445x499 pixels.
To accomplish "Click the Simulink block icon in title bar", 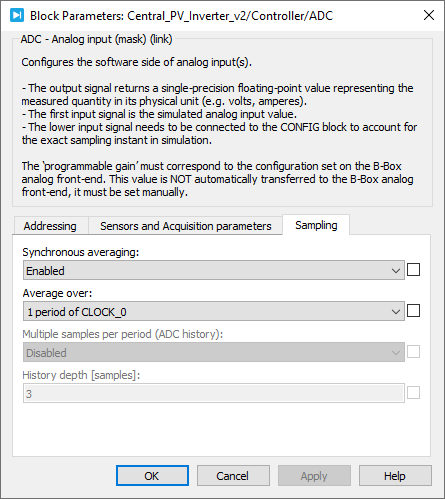I will pyautogui.click(x=17, y=15).
